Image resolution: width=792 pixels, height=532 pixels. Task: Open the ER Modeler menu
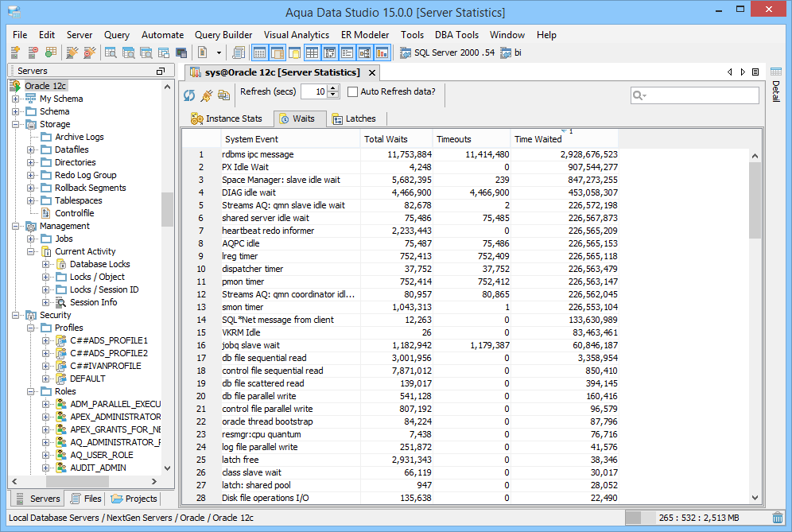click(x=365, y=35)
